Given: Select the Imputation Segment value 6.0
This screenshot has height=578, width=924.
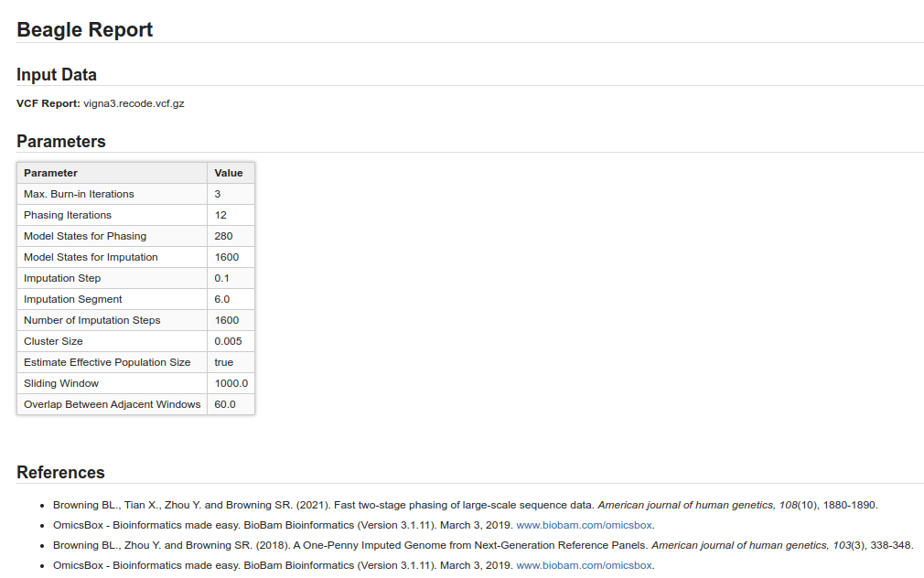Looking at the screenshot, I should pos(222,299).
